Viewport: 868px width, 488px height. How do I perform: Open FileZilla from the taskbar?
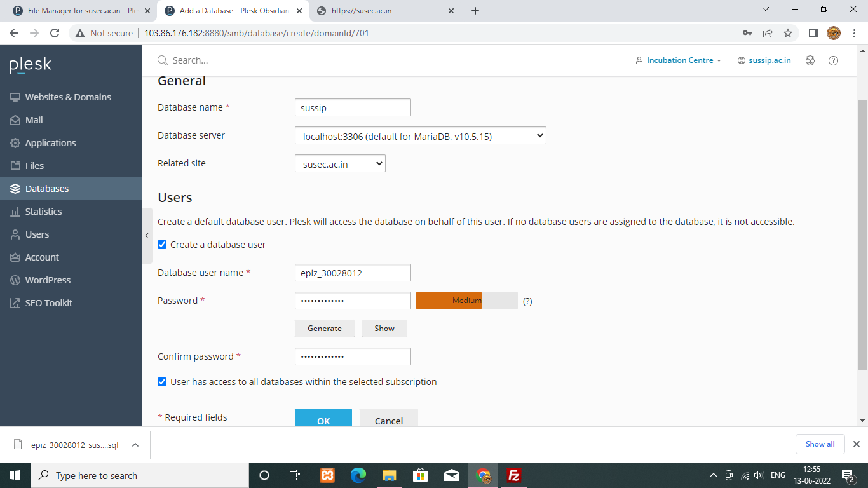coord(514,475)
